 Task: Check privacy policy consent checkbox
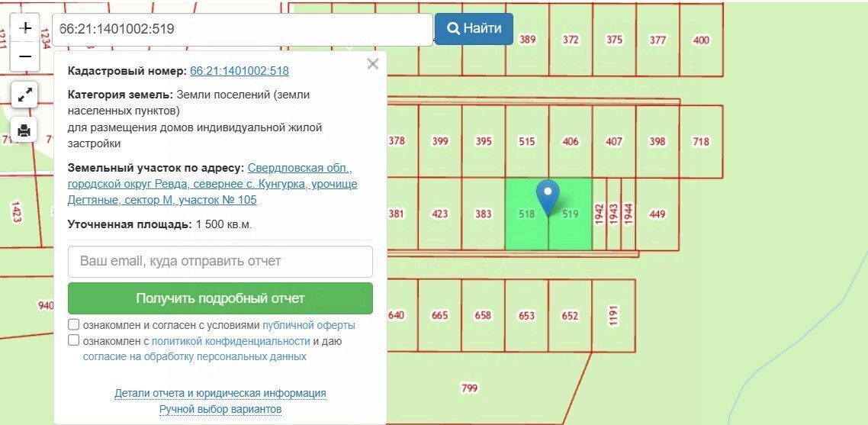74,340
